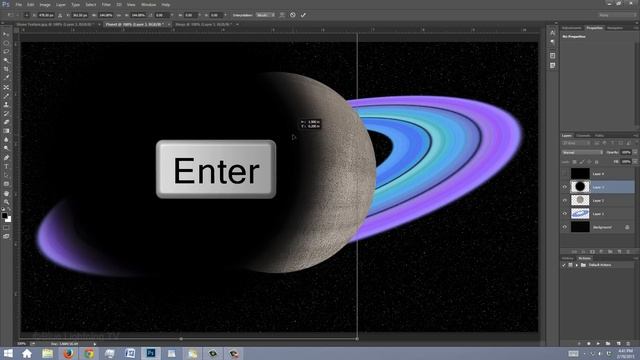
Task: Create a new layer from Layers panel
Action: point(619,251)
